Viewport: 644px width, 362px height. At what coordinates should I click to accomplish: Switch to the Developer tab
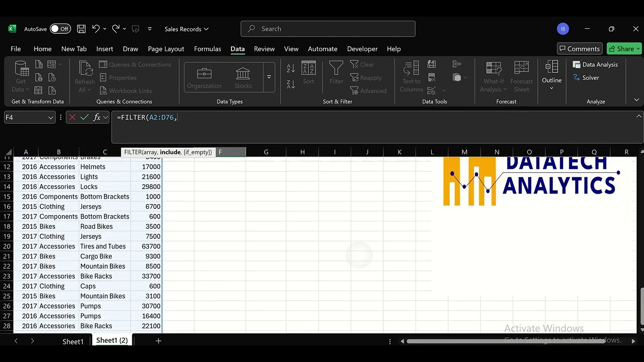362,49
